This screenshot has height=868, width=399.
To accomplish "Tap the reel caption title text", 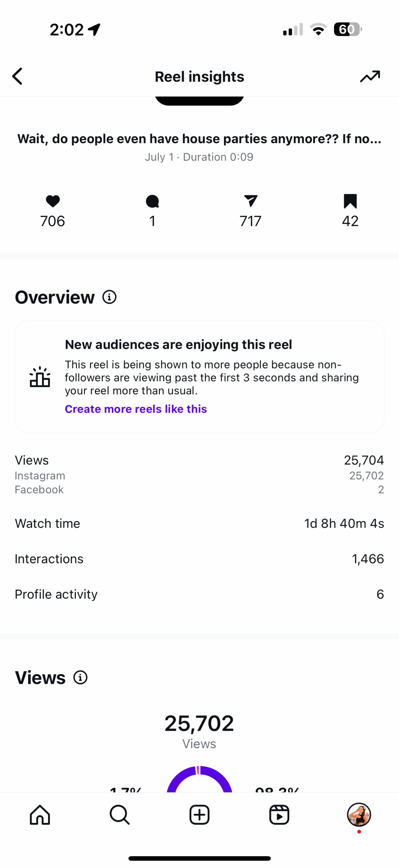I will click(199, 139).
